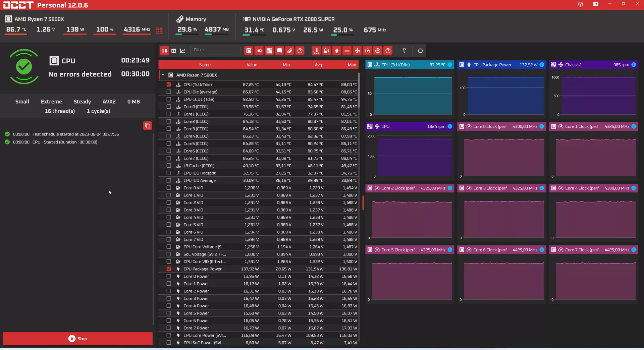
Task: Toggle the power plug sensor filter
Action: click(x=337, y=51)
